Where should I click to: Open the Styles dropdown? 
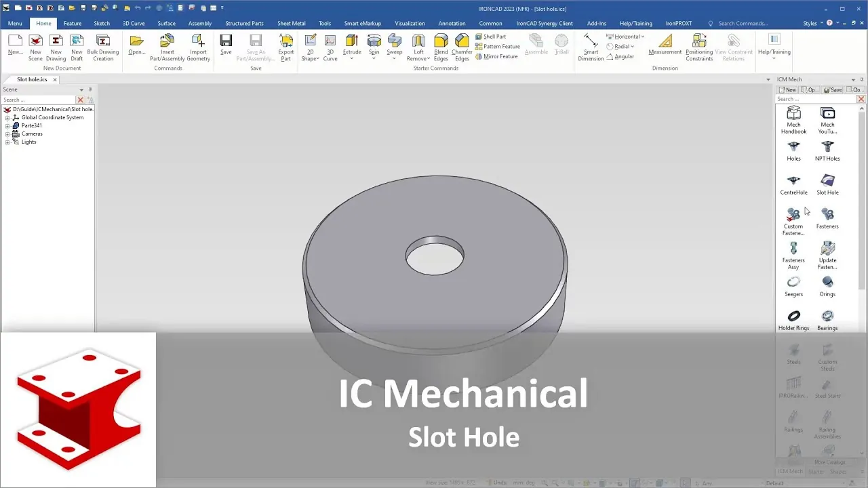pyautogui.click(x=813, y=23)
